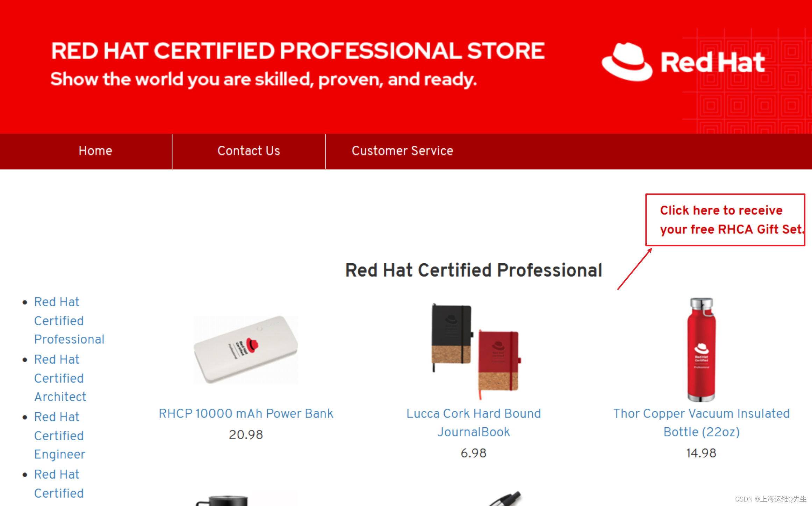This screenshot has width=812, height=506.
Task: Click the Red Hat Certified Professional heading
Action: point(473,270)
